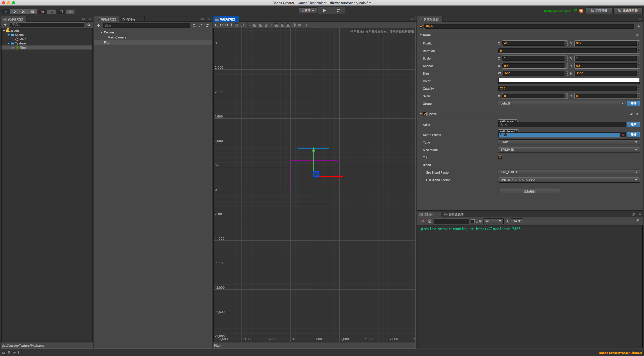Refresh the hierarchy manager panel
Viewport: 644px width, 356px height.
(207, 25)
